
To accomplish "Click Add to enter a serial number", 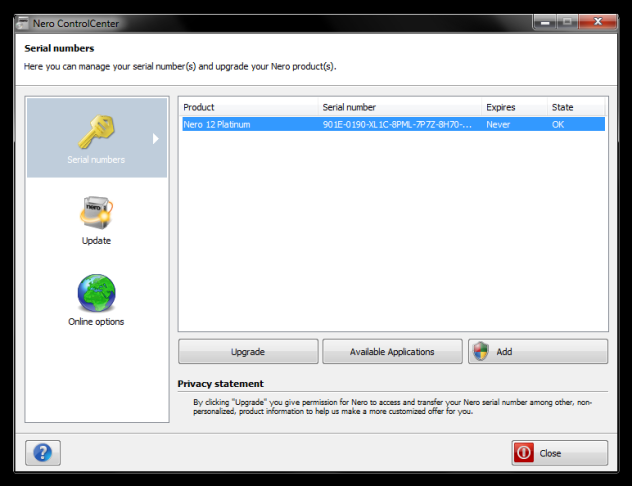I will [x=538, y=351].
